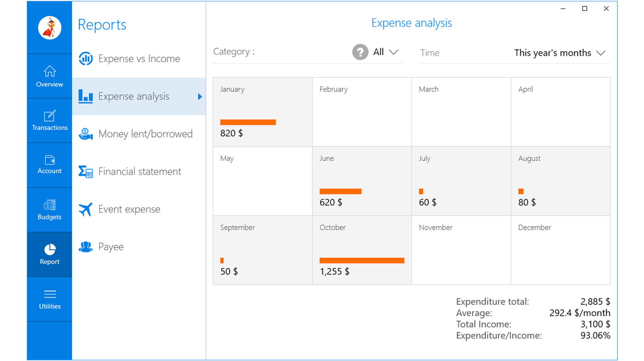
Task: Click the category help question mark icon
Action: (360, 52)
